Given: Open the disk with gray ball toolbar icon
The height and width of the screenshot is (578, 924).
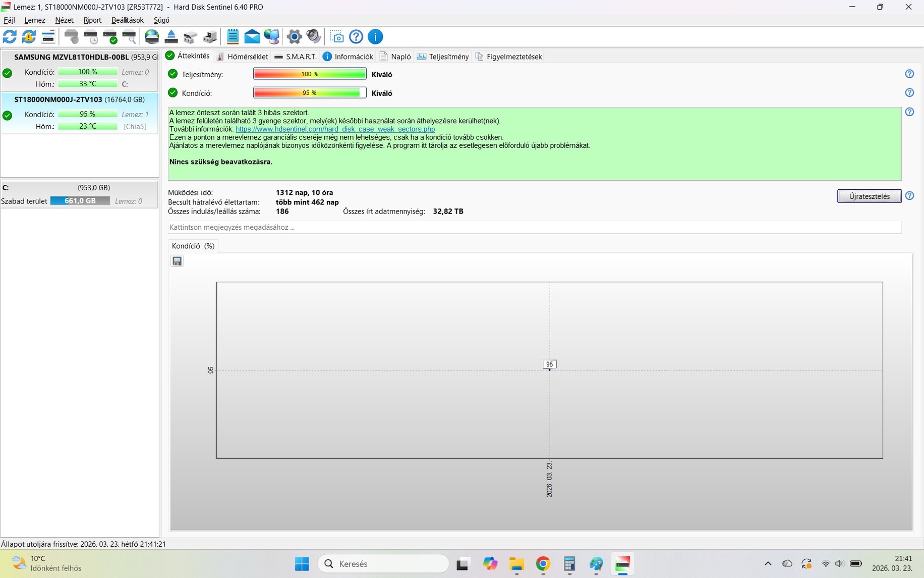Looking at the screenshot, I should tap(72, 37).
